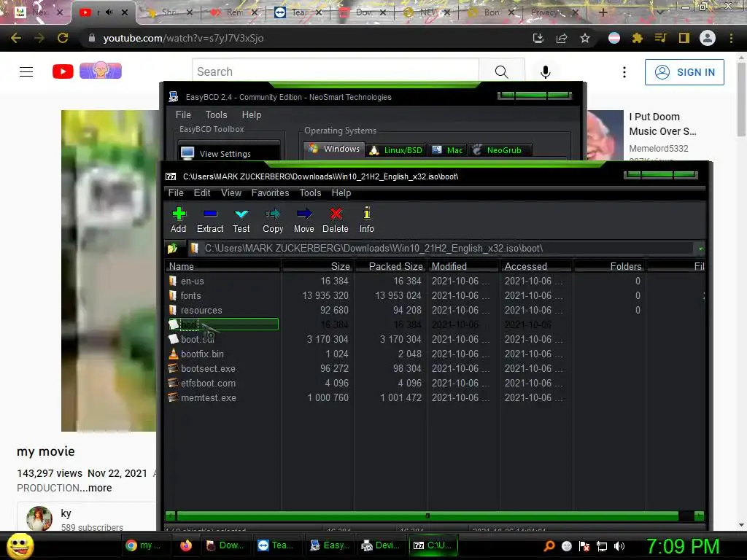Select the bootfix.bin file

point(202,354)
